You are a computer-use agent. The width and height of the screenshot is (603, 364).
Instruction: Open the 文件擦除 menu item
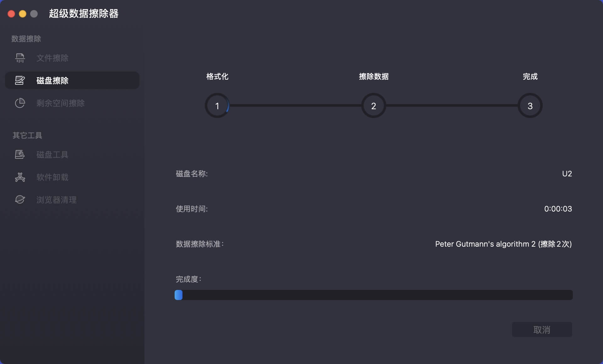coord(52,58)
